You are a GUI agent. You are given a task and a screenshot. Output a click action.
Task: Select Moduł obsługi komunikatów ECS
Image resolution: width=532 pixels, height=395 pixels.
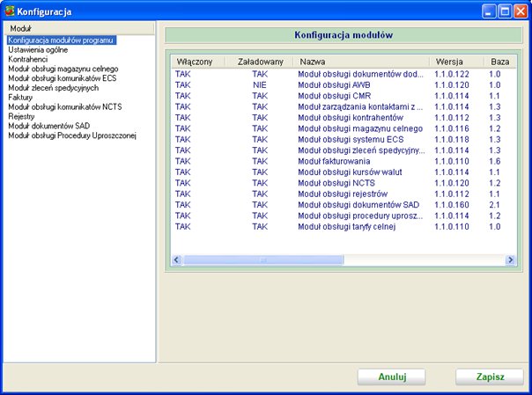[62, 78]
